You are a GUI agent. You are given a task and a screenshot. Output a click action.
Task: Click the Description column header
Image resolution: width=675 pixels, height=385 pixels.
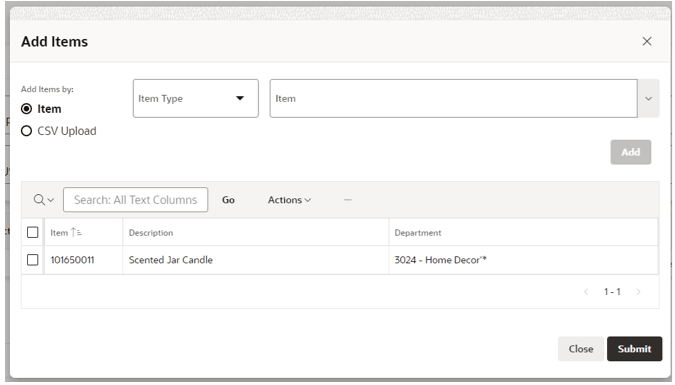(x=151, y=233)
